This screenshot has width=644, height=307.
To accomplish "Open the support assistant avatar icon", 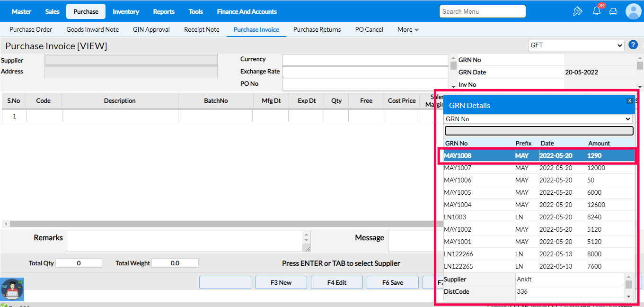I will 12,289.
